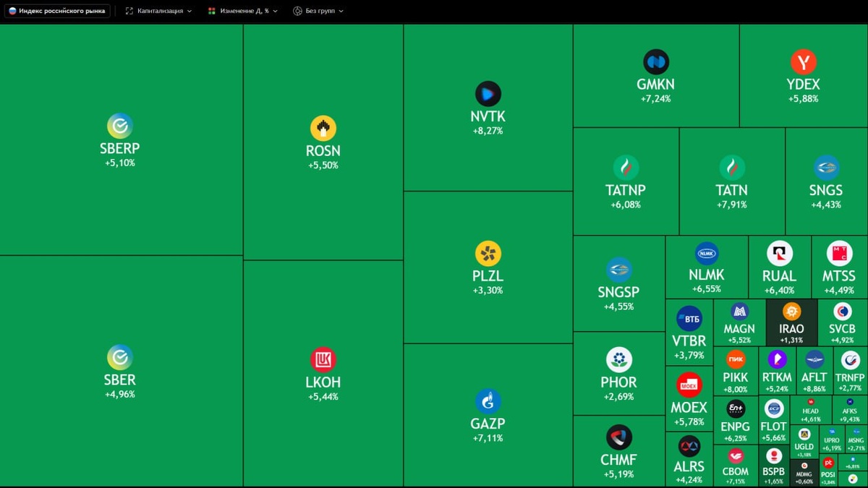Click the CBOM logo
Viewport: 868px width, 488px height.
click(736, 455)
